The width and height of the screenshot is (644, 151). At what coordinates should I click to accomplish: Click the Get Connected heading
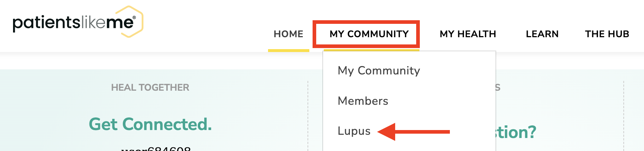150,124
